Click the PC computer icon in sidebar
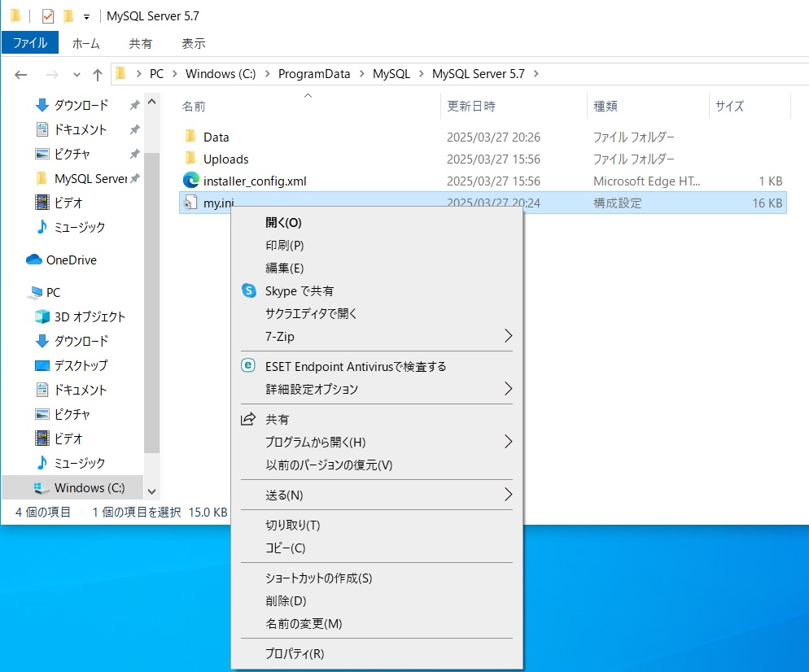 pos(35,292)
